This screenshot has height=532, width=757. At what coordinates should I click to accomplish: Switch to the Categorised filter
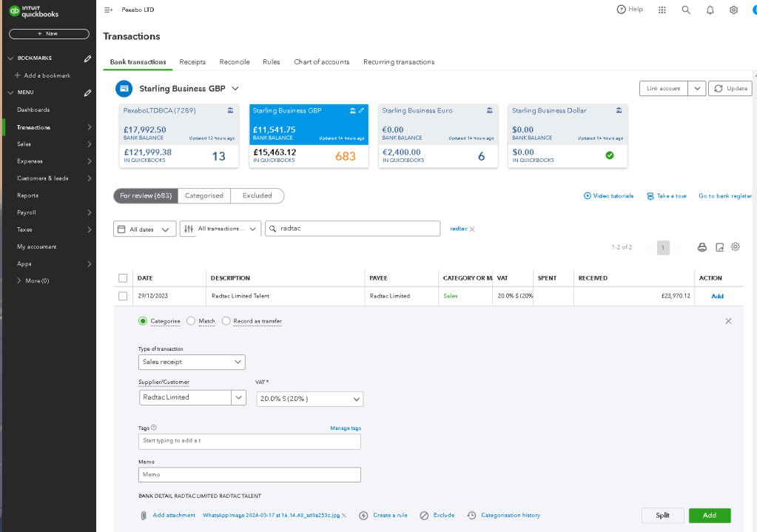tap(204, 195)
